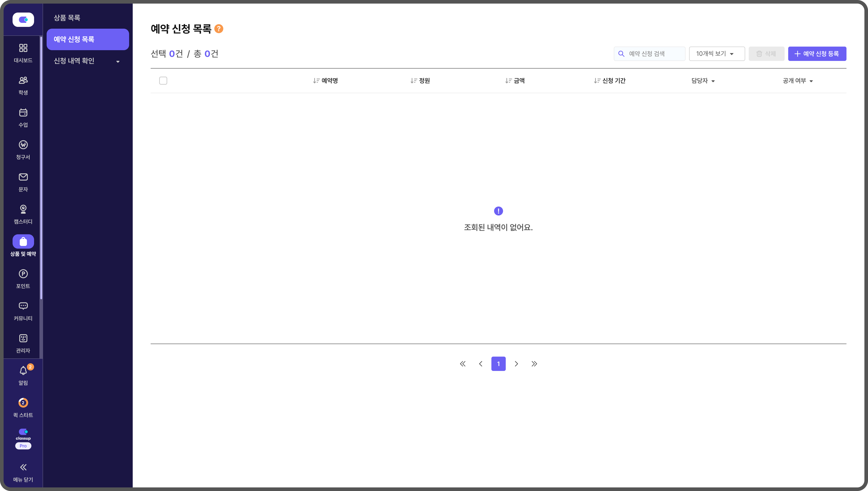The height and width of the screenshot is (491, 868).
Task: Tick the select-all checkbox in table header
Action: pos(163,81)
